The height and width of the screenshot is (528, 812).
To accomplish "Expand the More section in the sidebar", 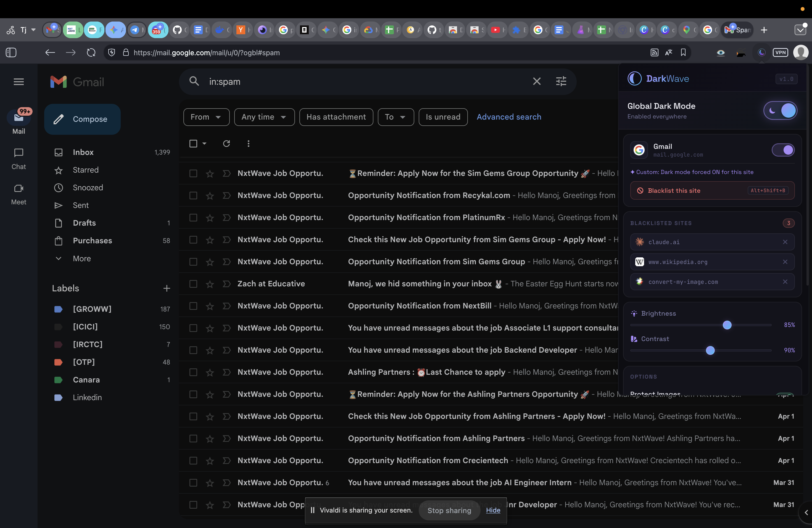I will click(x=81, y=258).
